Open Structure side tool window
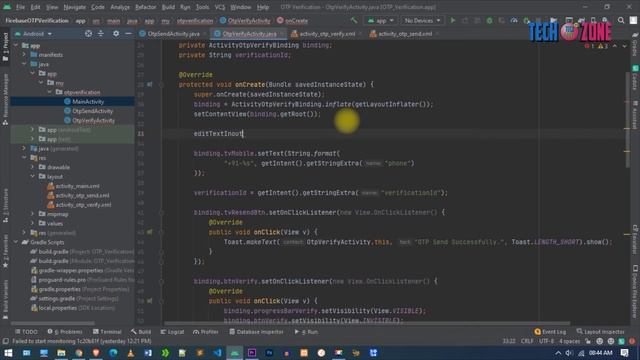This screenshot has height=360, width=640. click(5, 205)
